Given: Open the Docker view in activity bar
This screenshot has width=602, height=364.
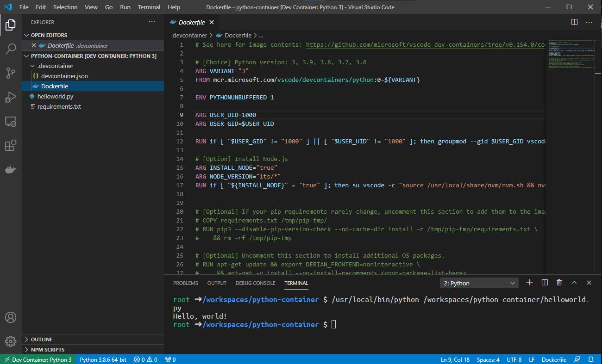Looking at the screenshot, I should pyautogui.click(x=11, y=169).
